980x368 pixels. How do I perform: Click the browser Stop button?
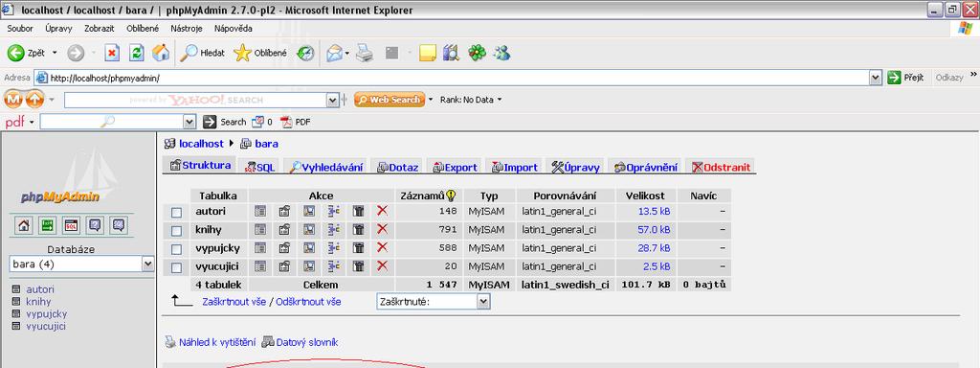tap(112, 54)
